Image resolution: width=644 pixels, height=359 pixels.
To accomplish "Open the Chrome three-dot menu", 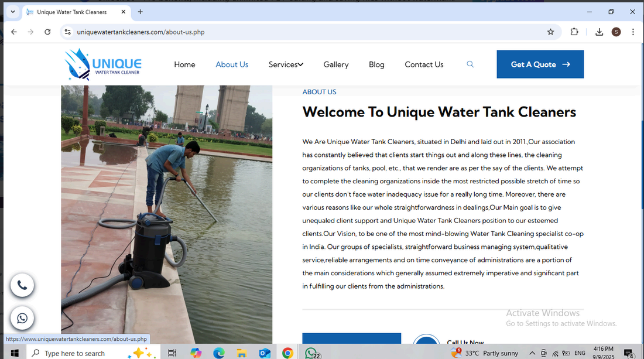I will tap(633, 32).
